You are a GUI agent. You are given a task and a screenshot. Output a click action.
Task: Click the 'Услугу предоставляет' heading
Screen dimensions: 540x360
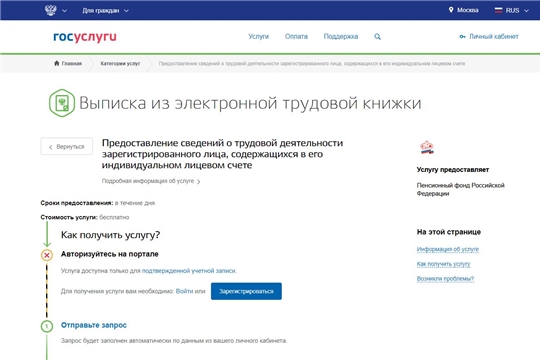[453, 169]
